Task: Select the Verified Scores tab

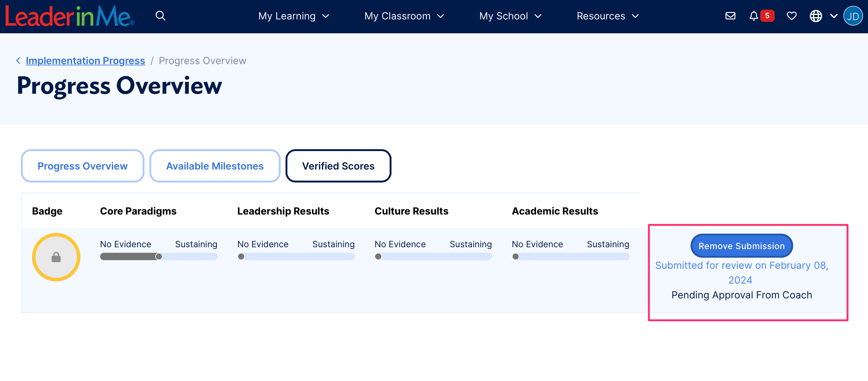Action: coord(338,166)
